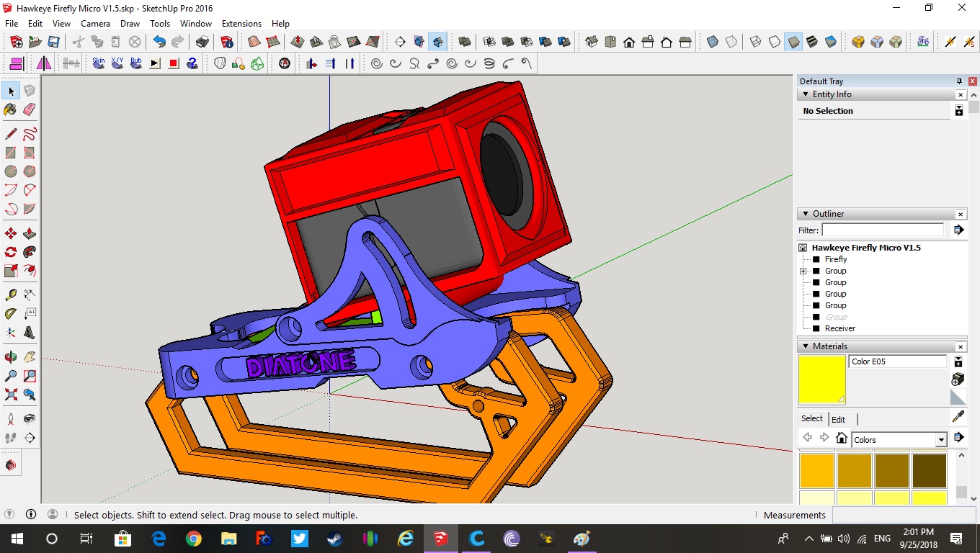Pick the darkest brown color swatch

930,471
